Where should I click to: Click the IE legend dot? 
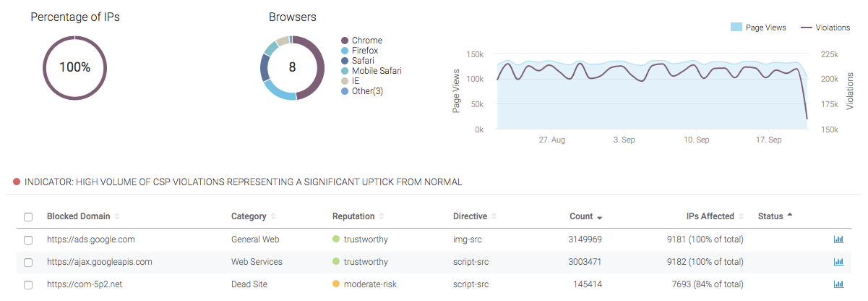click(345, 81)
